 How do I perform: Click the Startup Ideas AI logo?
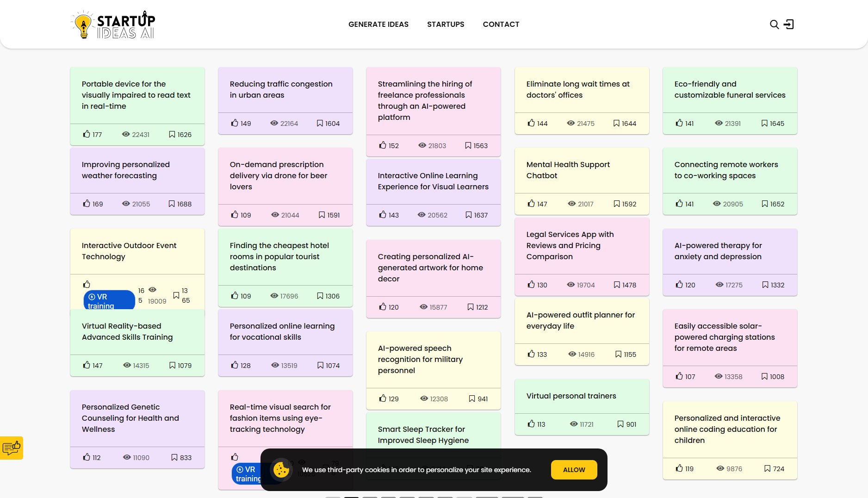pyautogui.click(x=113, y=25)
